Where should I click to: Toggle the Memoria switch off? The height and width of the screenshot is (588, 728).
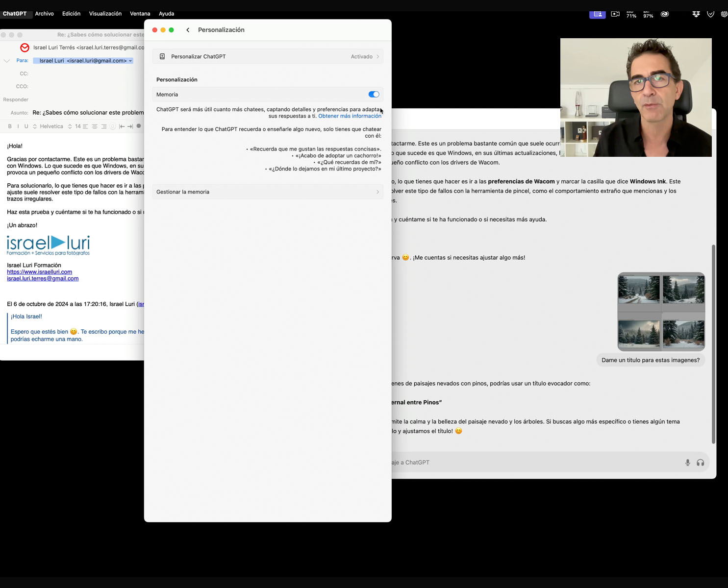tap(374, 95)
